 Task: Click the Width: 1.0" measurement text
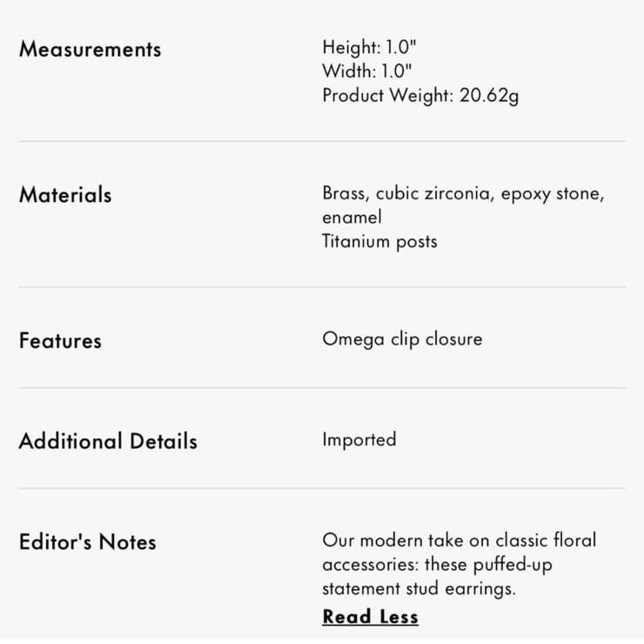[366, 71]
